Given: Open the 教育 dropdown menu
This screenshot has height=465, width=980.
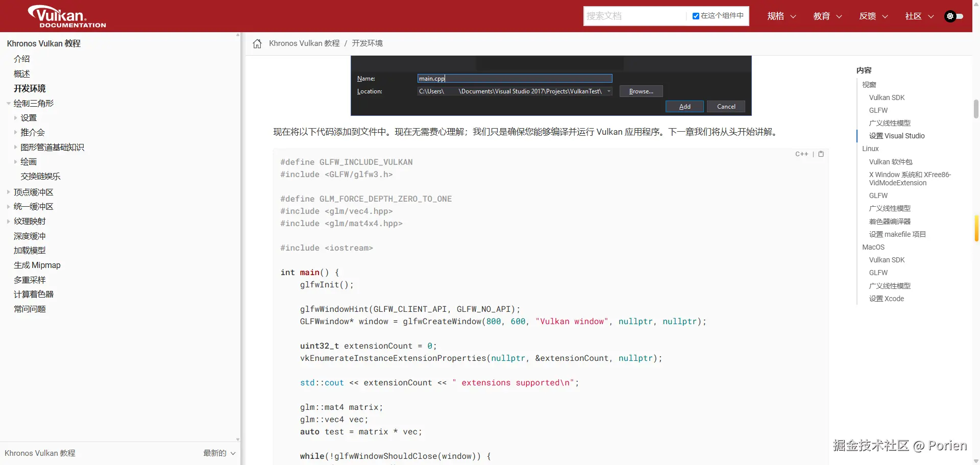Looking at the screenshot, I should tap(827, 16).
